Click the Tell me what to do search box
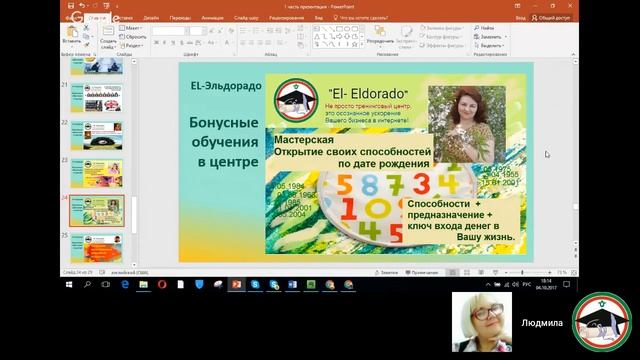Screen dimensions: 640x360 coord(361,18)
